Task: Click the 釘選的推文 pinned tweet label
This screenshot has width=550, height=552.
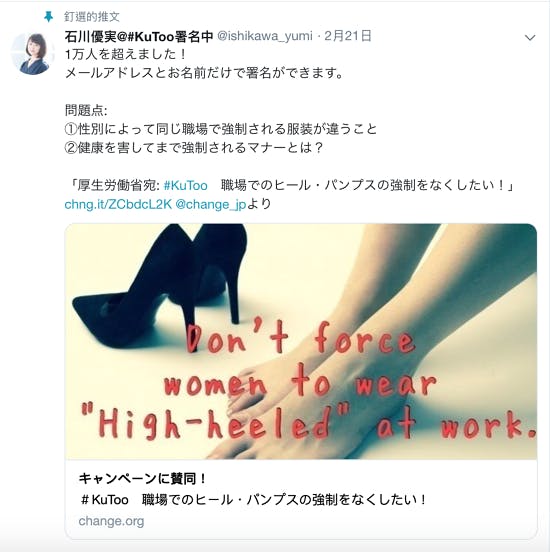Action: coord(92,17)
